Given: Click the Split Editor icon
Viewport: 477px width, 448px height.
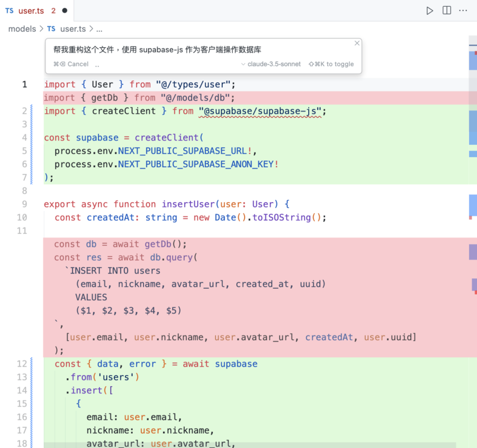Looking at the screenshot, I should click(x=446, y=10).
